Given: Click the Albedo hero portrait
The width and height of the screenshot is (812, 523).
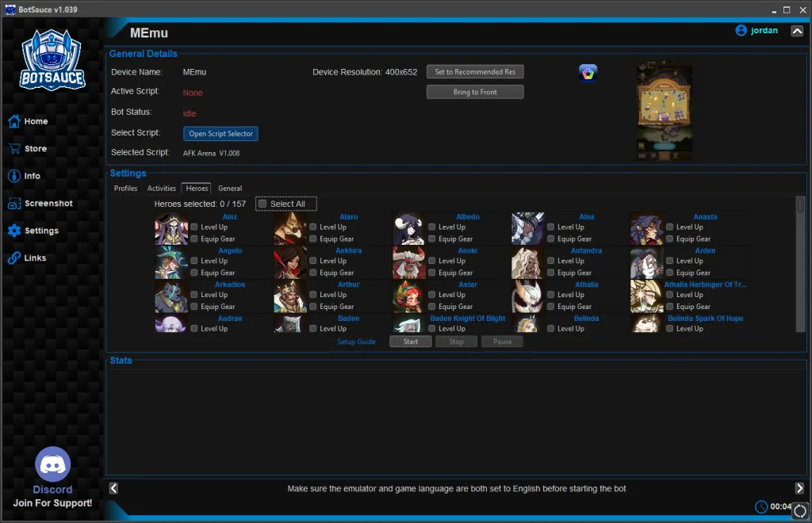Looking at the screenshot, I should point(408,229).
